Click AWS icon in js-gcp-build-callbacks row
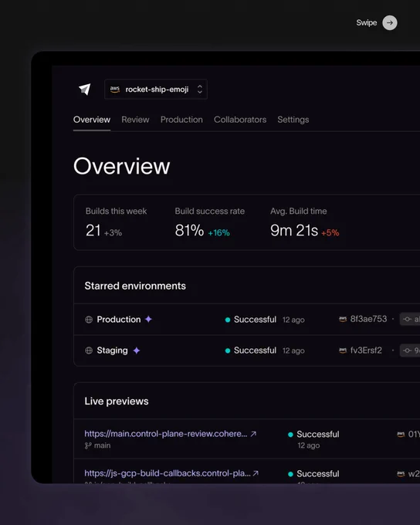The image size is (420, 525). coord(401,474)
